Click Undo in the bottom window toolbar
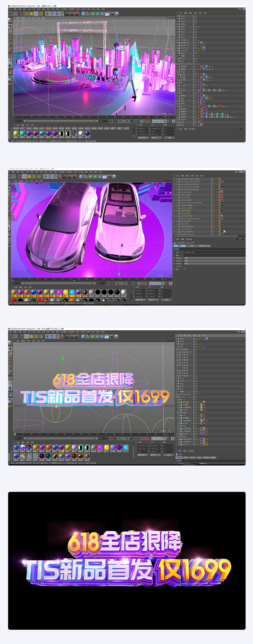 (x=11, y=337)
